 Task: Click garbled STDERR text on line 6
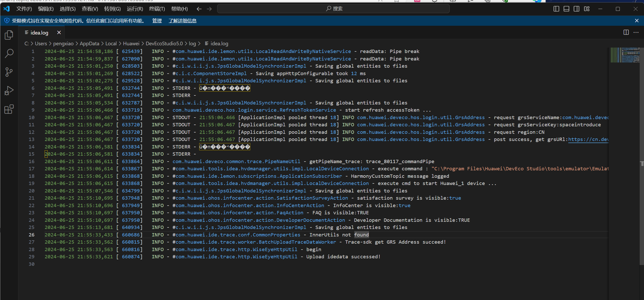coord(225,88)
